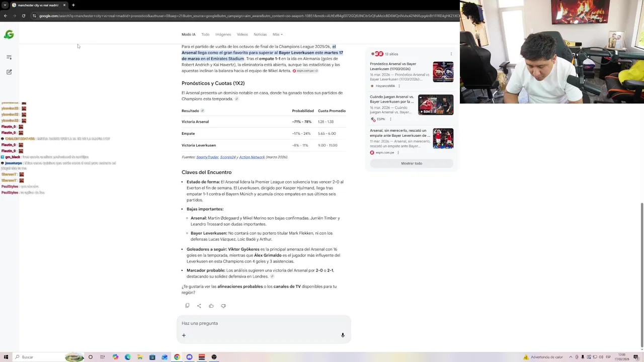Open OBS Studio from the taskbar

(x=214, y=357)
